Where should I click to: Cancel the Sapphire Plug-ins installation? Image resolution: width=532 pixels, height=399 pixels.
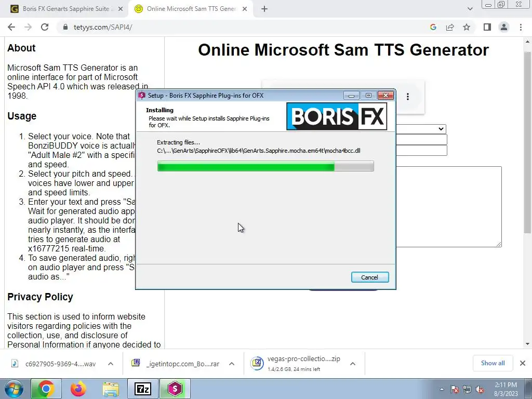[x=370, y=277]
